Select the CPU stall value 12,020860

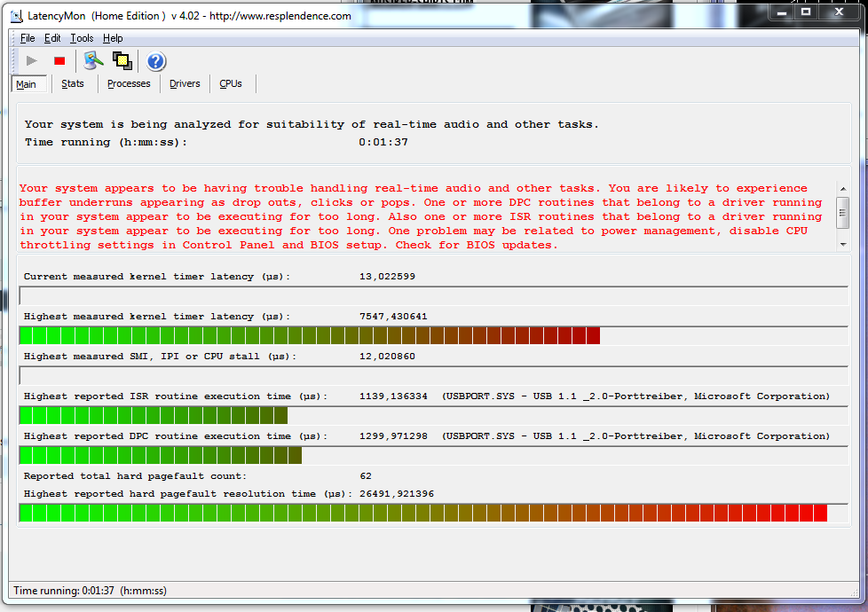[x=387, y=356]
